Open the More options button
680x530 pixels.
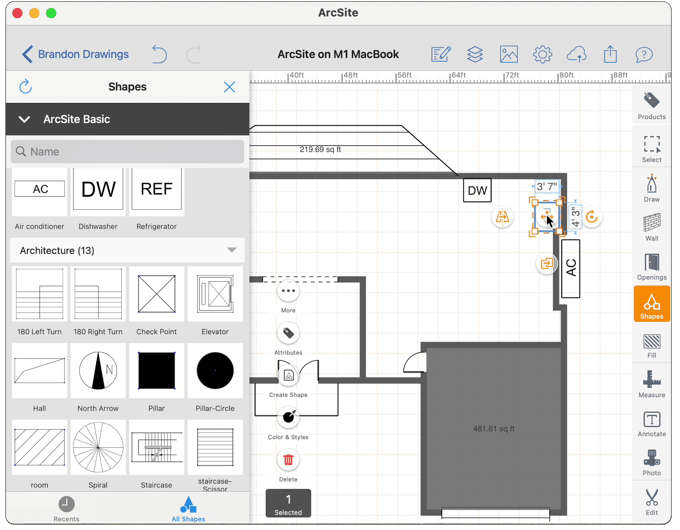click(x=288, y=292)
